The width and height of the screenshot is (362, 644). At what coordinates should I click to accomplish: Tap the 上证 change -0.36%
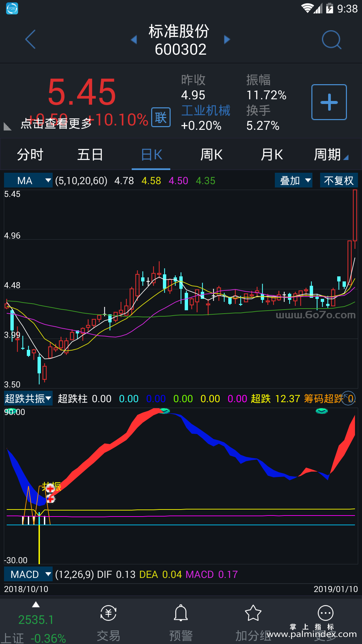(x=48, y=638)
